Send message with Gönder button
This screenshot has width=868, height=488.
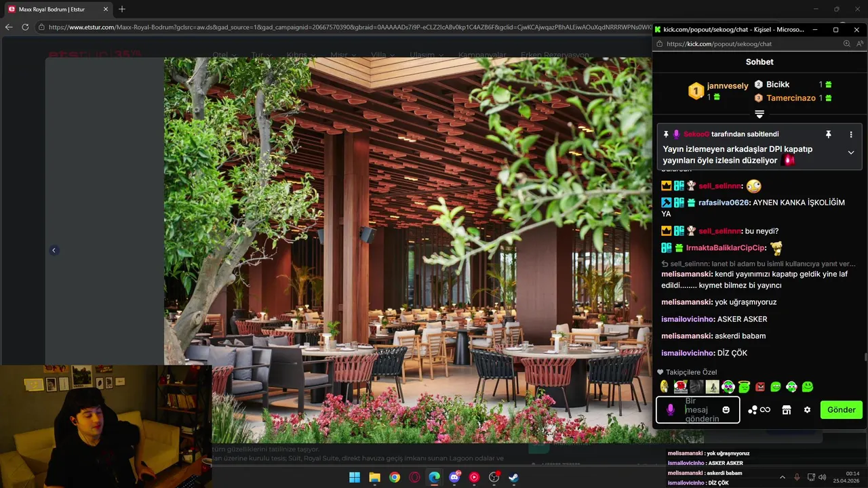tap(842, 410)
